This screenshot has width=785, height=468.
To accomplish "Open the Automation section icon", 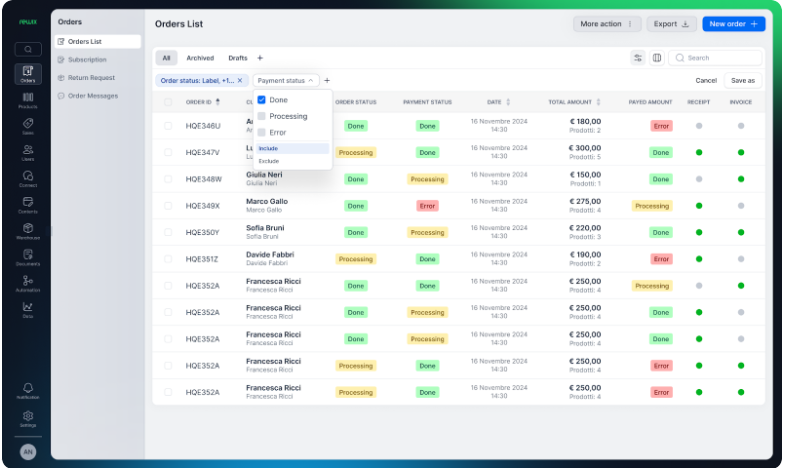I will (27, 283).
